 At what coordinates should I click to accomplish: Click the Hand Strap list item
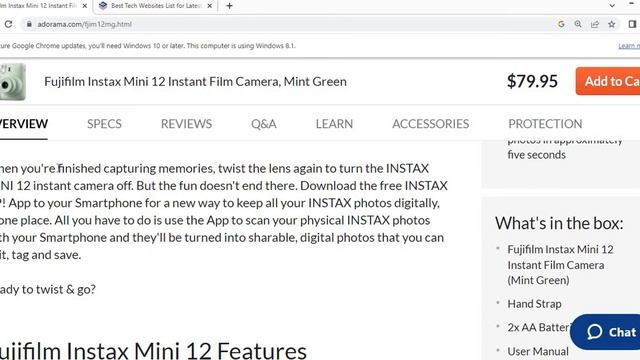tap(534, 304)
